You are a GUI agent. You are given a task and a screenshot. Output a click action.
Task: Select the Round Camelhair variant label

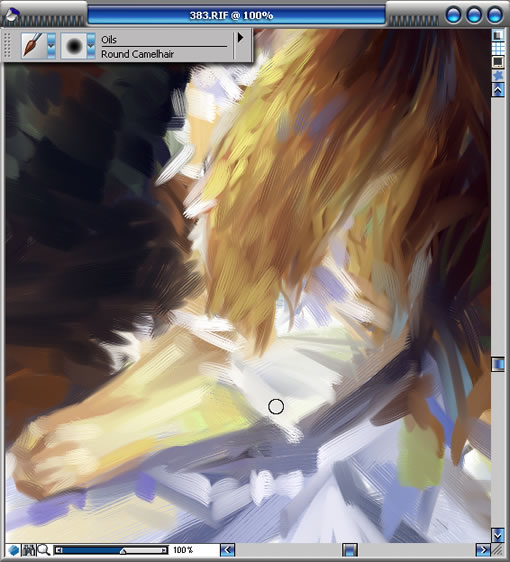137,54
